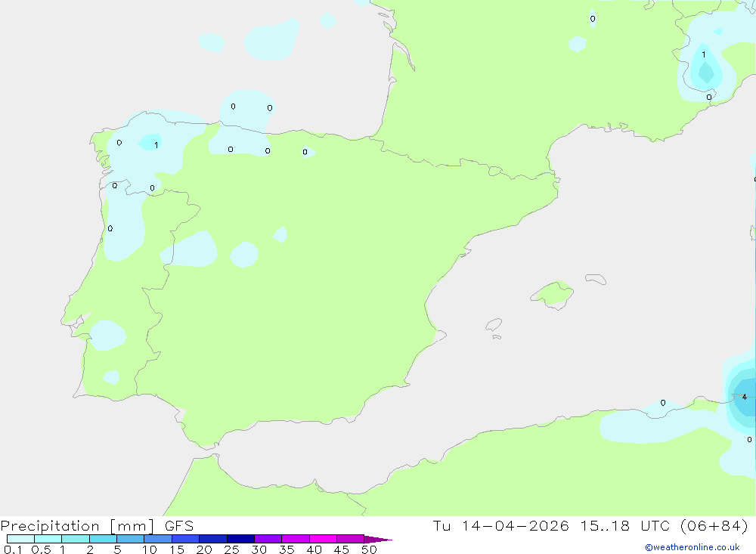Click the magenta 40–45 mm legend swatch
756x554 pixels.
click(323, 539)
